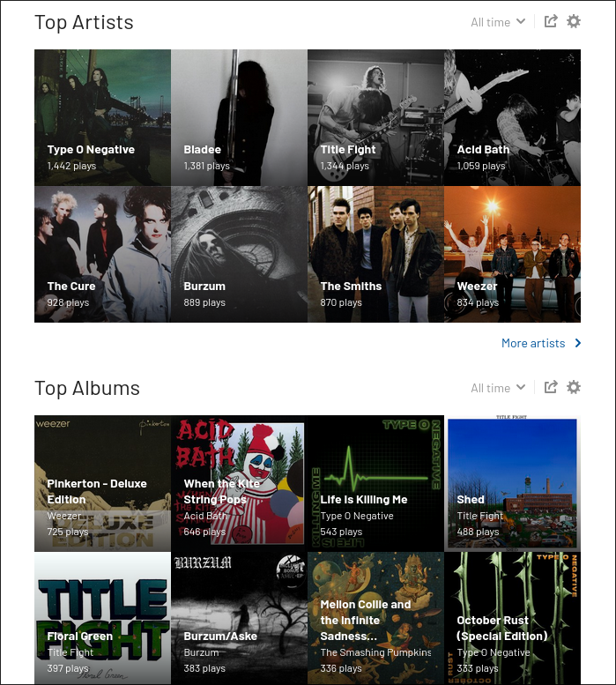Click the Type O Negative artist name

point(91,150)
